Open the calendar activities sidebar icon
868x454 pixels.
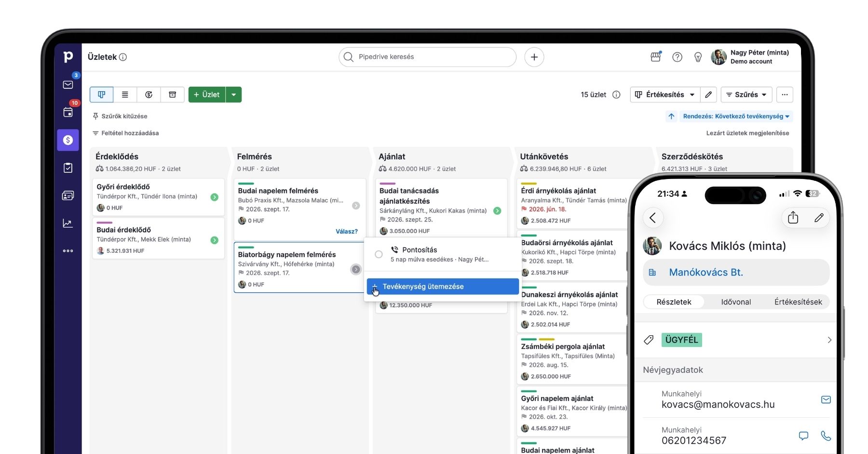tap(68, 112)
